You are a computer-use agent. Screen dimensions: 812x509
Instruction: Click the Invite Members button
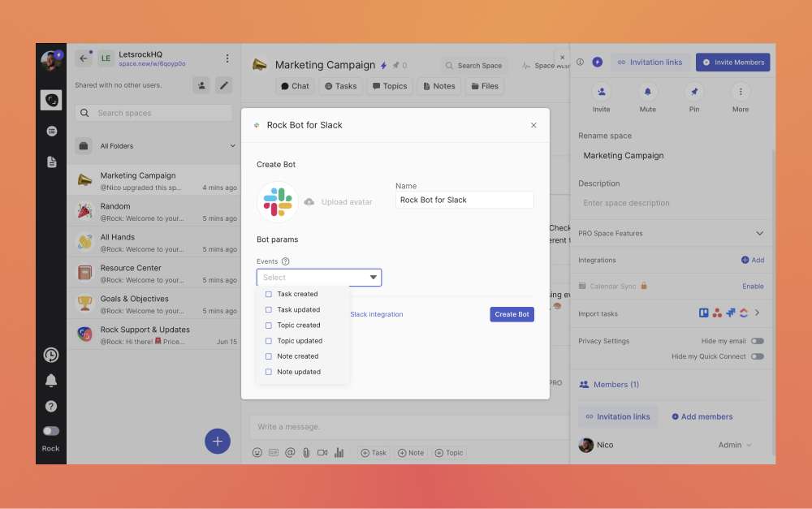pyautogui.click(x=732, y=63)
